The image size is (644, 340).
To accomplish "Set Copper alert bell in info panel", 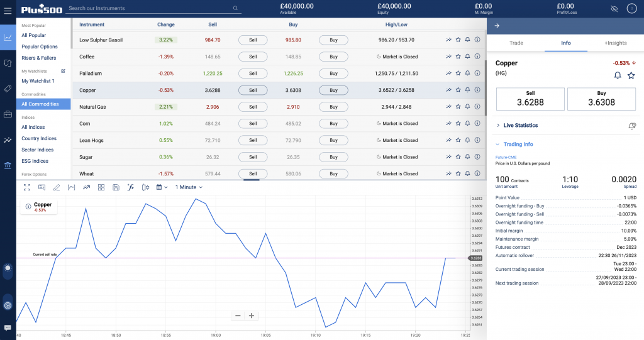I will pos(618,75).
